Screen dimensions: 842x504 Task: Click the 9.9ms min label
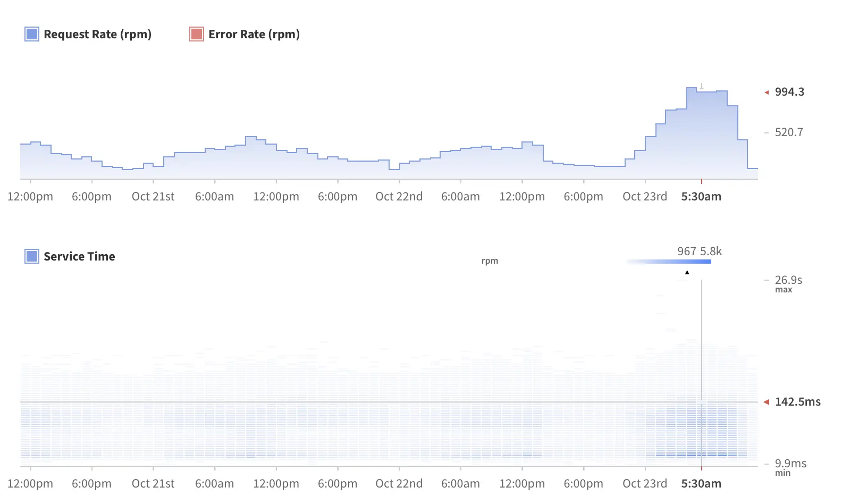tap(790, 467)
